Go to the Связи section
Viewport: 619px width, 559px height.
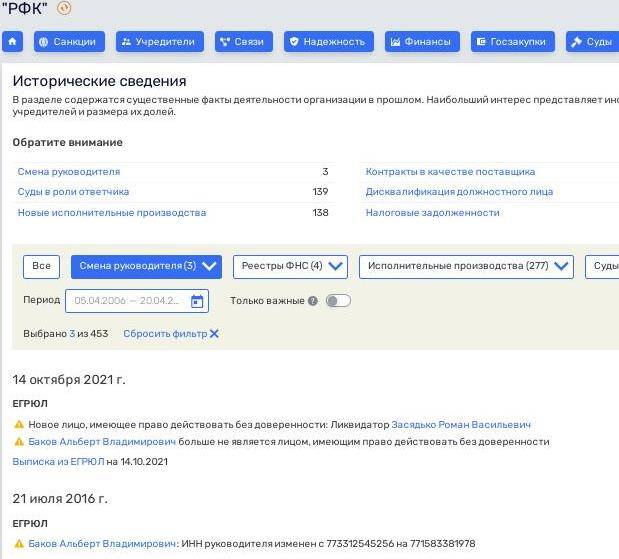pos(244,41)
